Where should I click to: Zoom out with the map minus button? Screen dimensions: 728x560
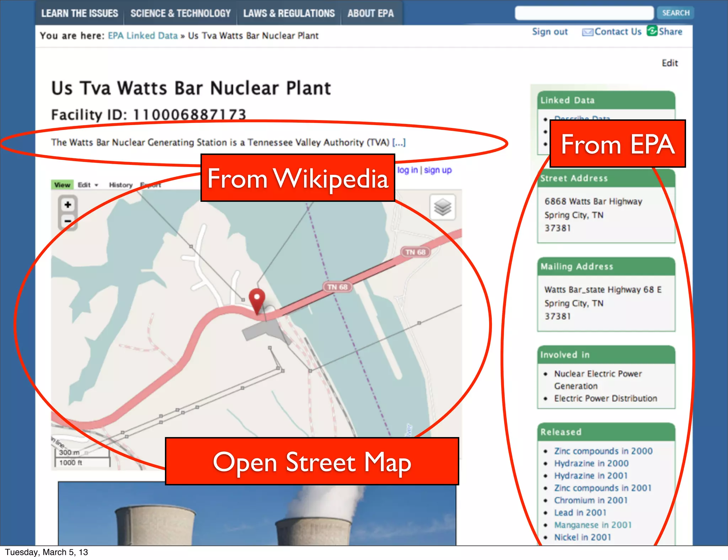[68, 221]
